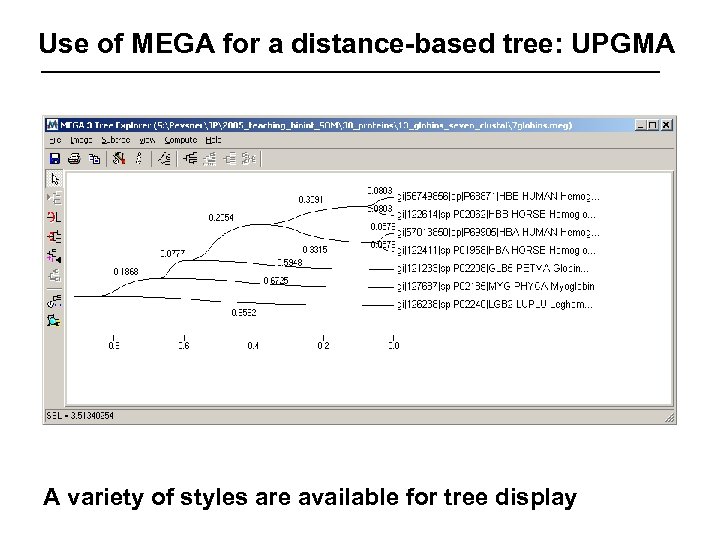Click the branch length 0.1868

tap(126, 272)
